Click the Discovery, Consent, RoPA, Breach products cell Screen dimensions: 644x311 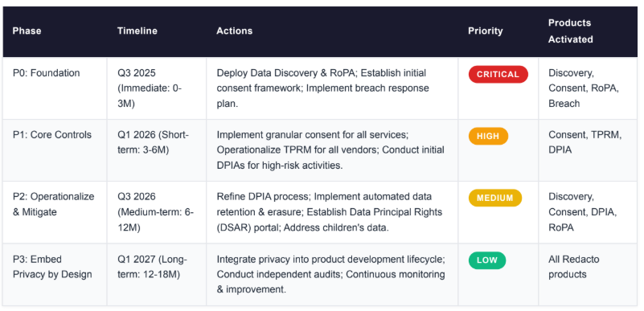coord(588,88)
